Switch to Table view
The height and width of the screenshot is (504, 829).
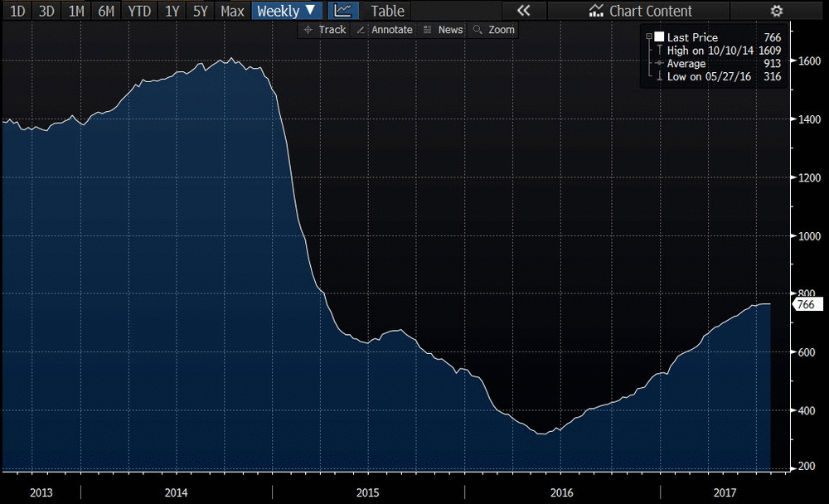(387, 11)
